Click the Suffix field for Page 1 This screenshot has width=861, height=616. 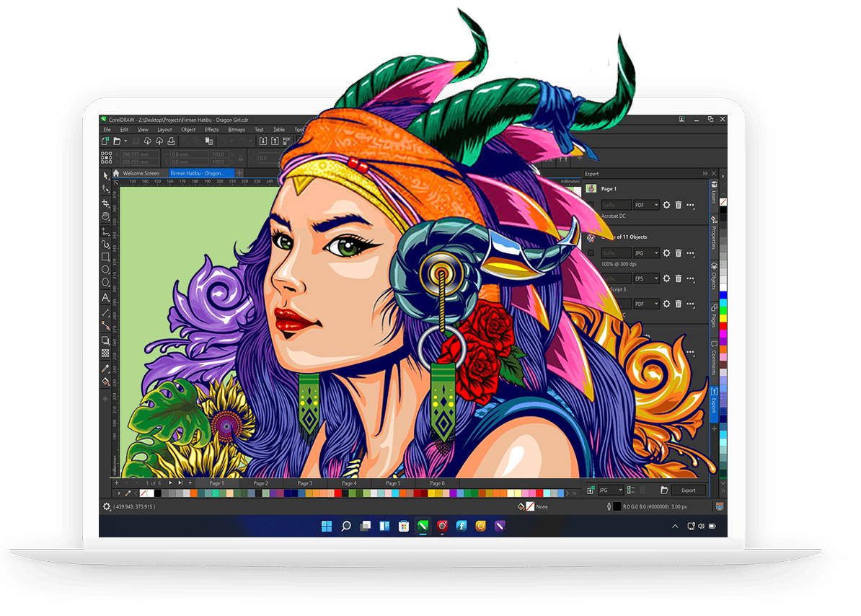[x=616, y=205]
